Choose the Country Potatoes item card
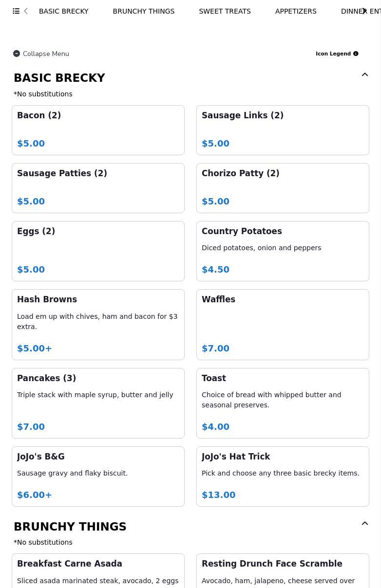This screenshot has height=588, width=381. coord(283,251)
